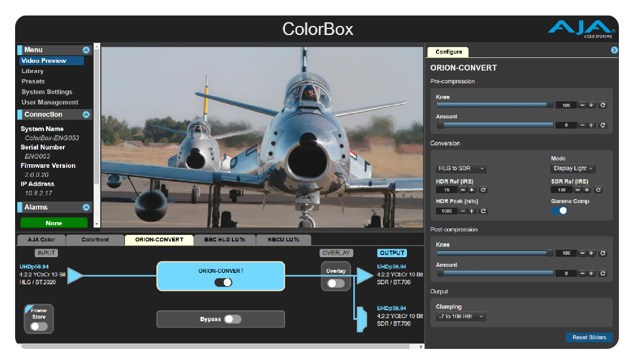
Task: Collapse the Menu section chevron
Action: pyautogui.click(x=86, y=50)
